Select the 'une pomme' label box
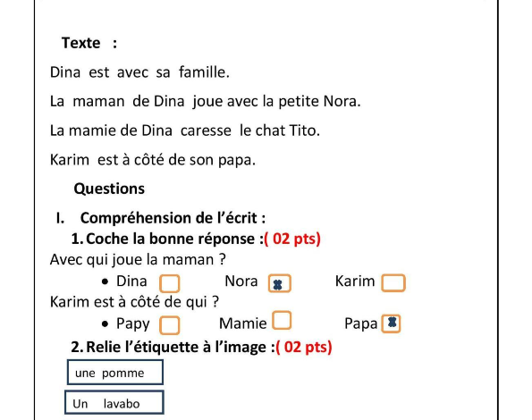Image resolution: width=532 pixels, height=420 pixels. (115, 373)
